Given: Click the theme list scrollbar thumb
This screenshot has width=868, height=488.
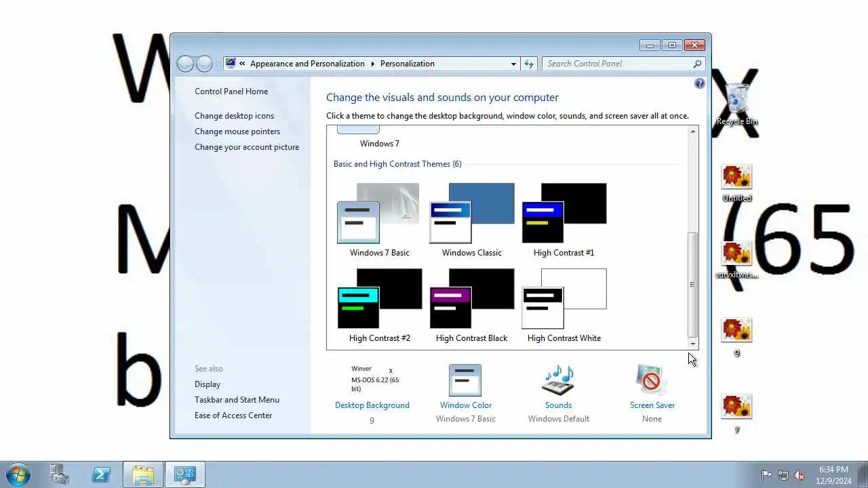Looking at the screenshot, I should point(693,285).
